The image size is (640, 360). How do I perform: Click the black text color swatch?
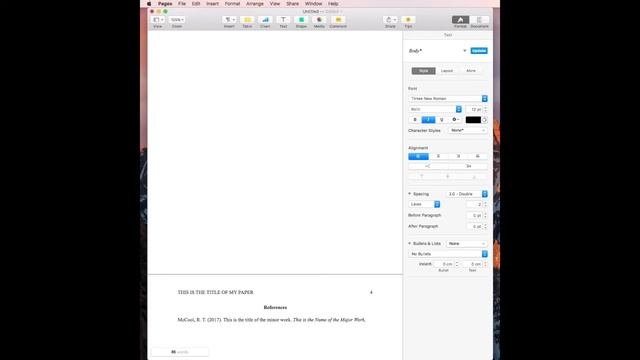click(473, 120)
